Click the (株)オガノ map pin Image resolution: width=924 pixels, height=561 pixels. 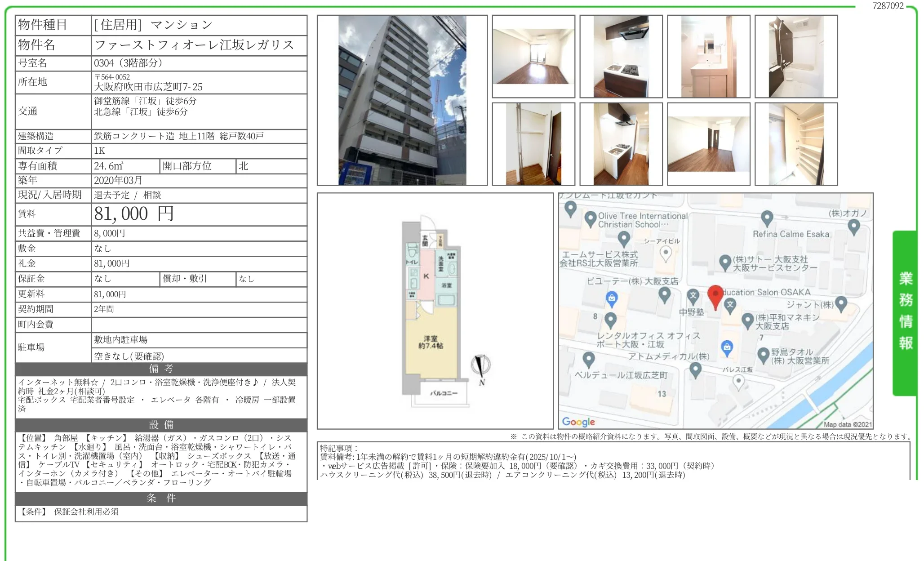tap(853, 226)
